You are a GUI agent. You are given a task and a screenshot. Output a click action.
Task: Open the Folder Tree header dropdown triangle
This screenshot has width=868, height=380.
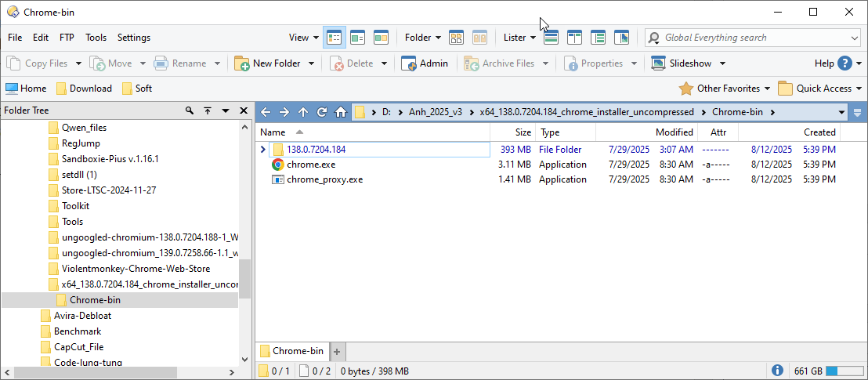pos(226,110)
